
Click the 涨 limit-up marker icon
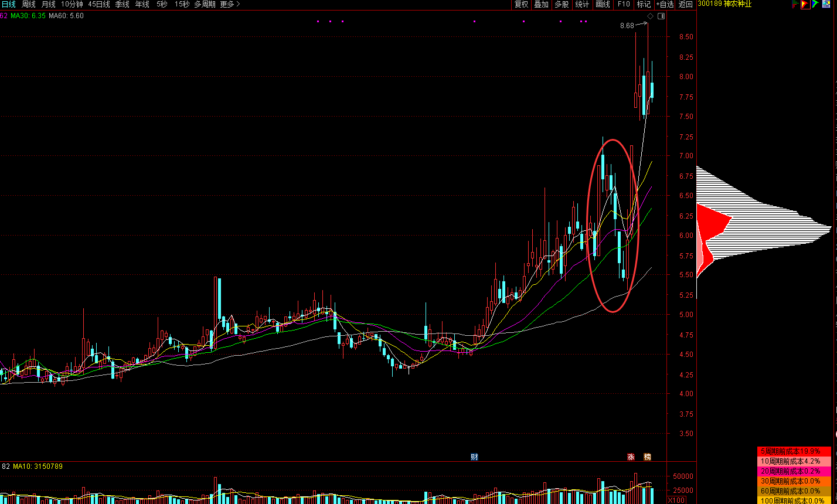(x=631, y=457)
